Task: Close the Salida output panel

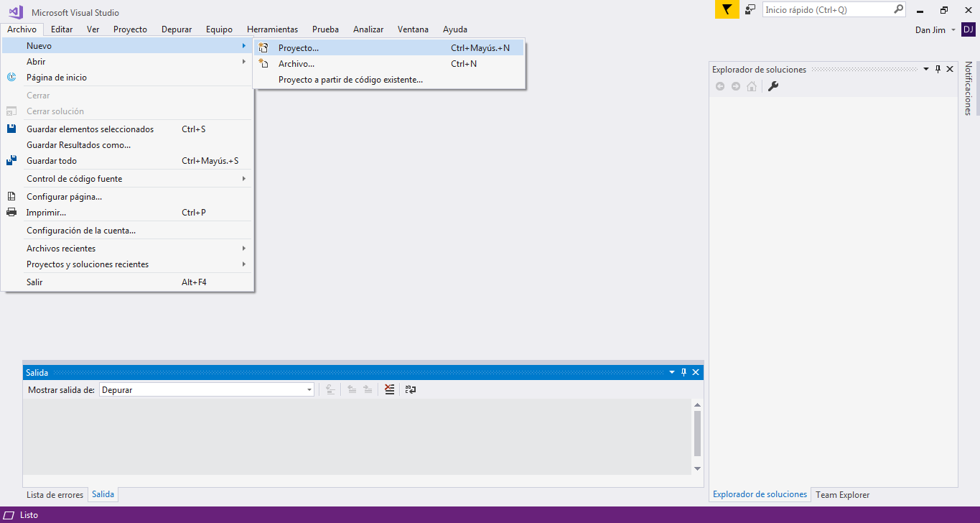Action: click(696, 372)
